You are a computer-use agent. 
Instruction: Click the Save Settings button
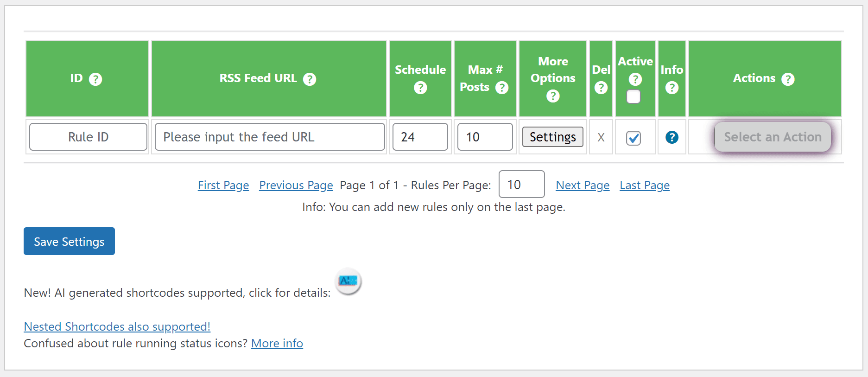coord(69,241)
